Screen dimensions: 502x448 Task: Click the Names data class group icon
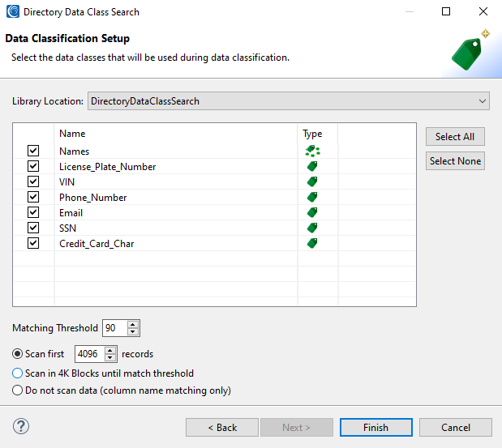[x=312, y=151]
